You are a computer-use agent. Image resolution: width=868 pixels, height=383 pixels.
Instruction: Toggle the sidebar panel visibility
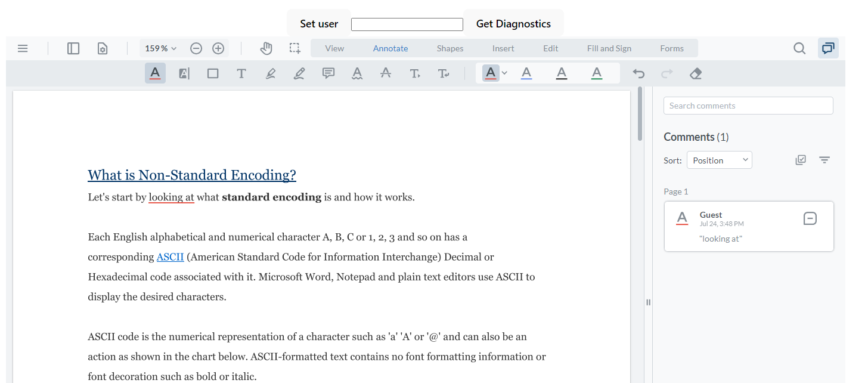coord(73,48)
